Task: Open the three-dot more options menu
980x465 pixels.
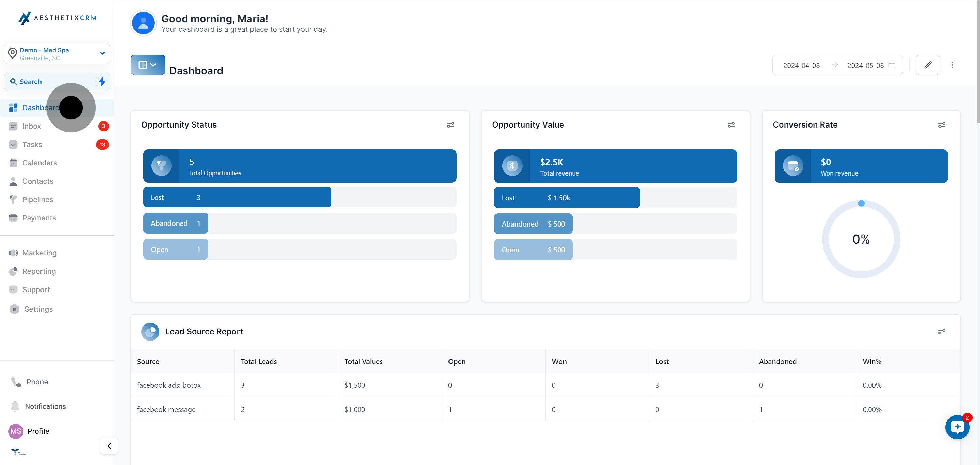Action: (x=952, y=65)
